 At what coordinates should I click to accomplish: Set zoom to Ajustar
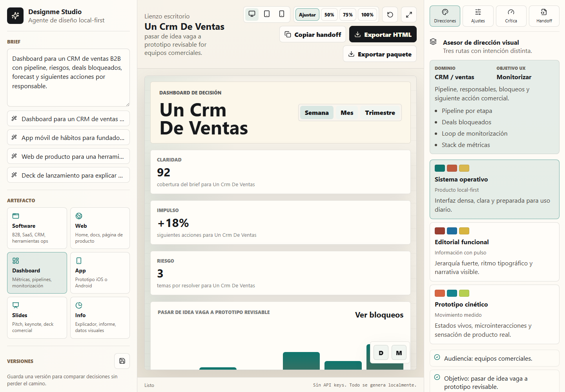coord(307,15)
